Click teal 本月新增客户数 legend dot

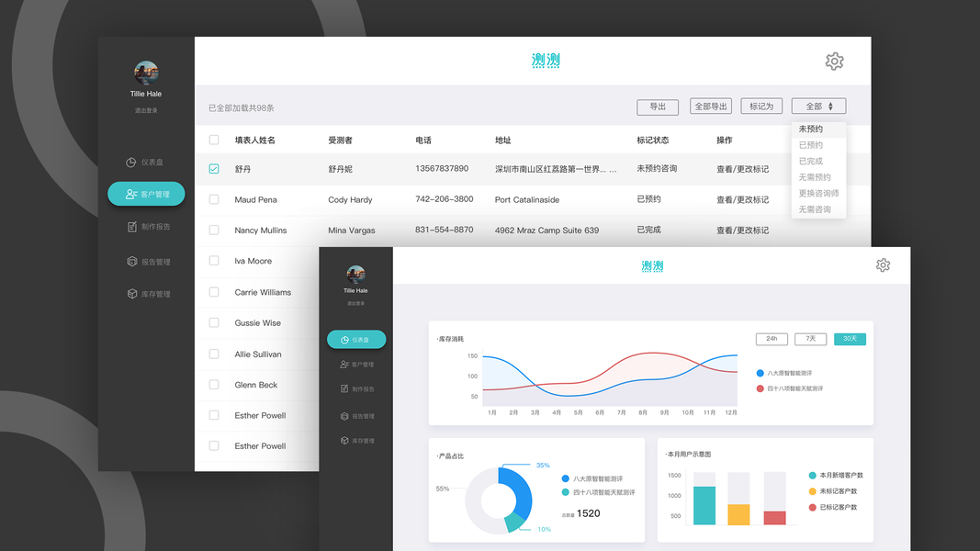pyautogui.click(x=813, y=476)
